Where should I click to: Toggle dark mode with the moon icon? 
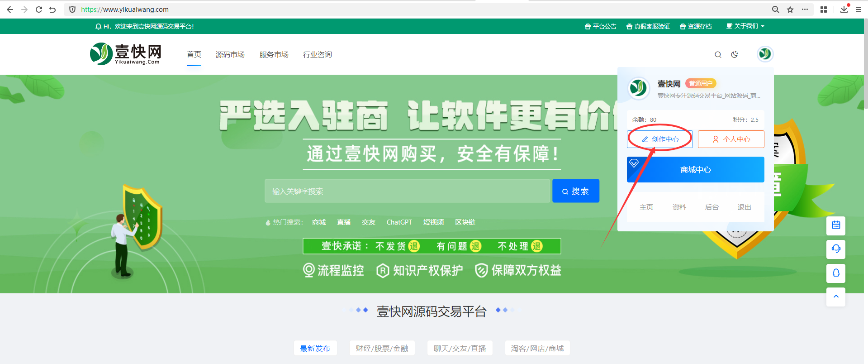tap(735, 54)
